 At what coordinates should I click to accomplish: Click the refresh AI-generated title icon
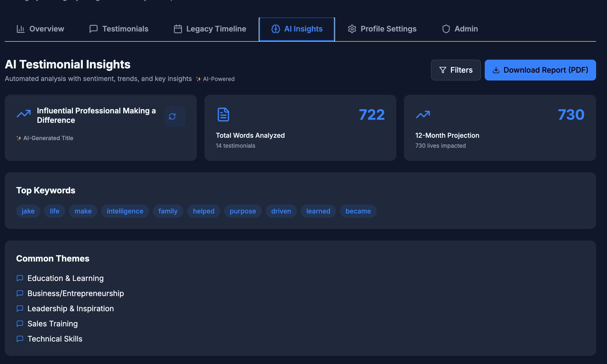[172, 116]
